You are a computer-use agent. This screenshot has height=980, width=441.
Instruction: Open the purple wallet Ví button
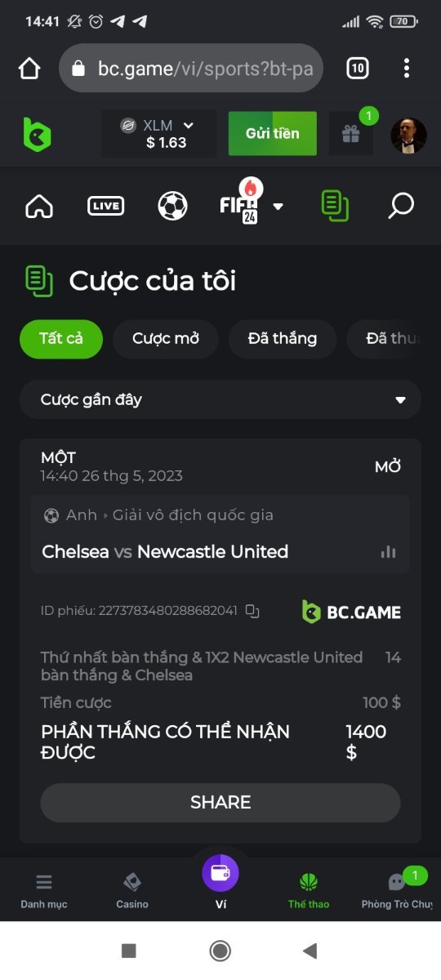point(220,873)
